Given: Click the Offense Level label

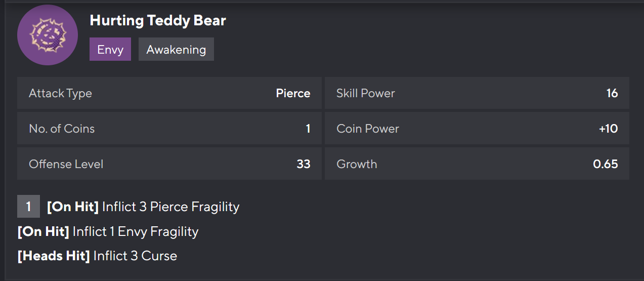Looking at the screenshot, I should point(66,164).
